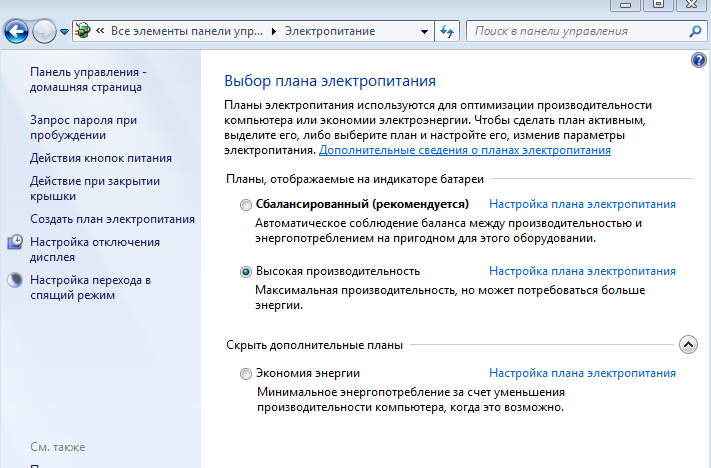Click the refresh button beside address bar
Image resolution: width=711 pixels, height=468 pixels.
448,31
